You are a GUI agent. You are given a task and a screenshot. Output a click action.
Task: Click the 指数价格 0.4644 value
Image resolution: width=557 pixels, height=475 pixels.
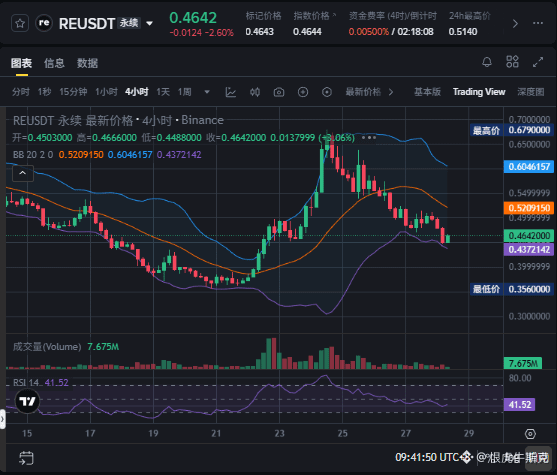coord(307,32)
